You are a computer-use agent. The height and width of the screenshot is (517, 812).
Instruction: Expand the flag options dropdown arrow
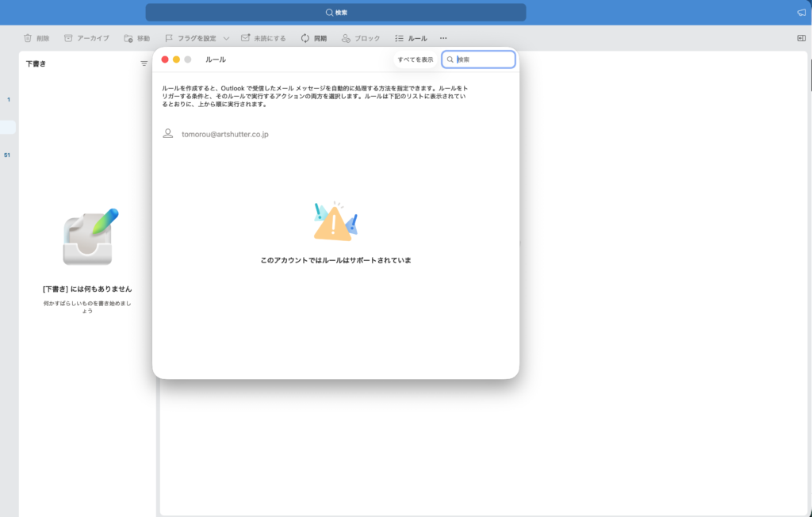click(x=226, y=38)
